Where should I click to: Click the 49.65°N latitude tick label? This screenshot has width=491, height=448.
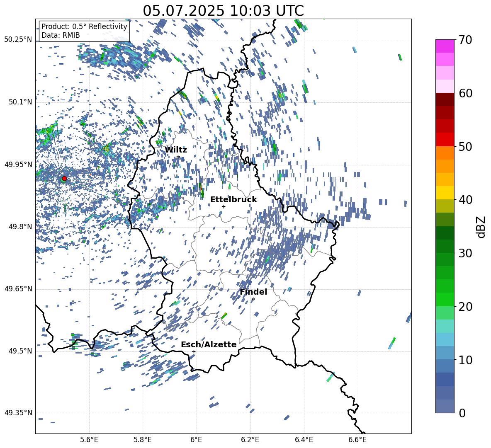(x=18, y=288)
